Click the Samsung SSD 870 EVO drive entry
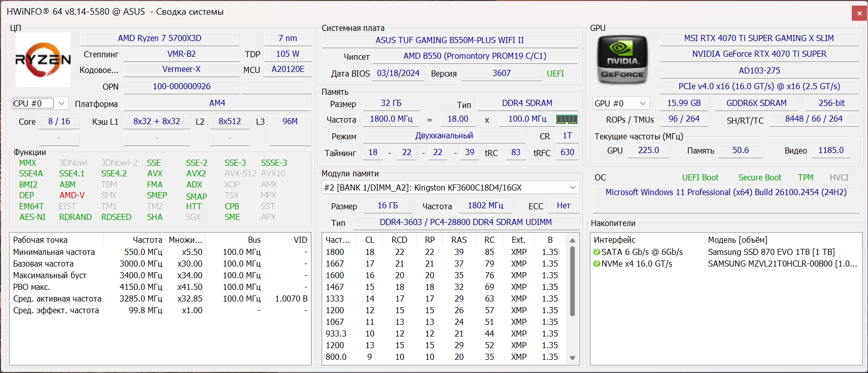 coord(771,252)
